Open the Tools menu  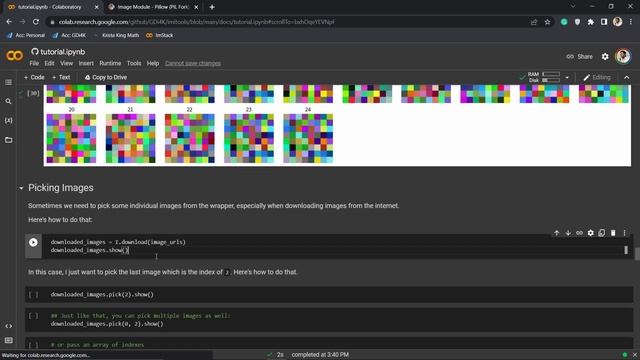134,63
